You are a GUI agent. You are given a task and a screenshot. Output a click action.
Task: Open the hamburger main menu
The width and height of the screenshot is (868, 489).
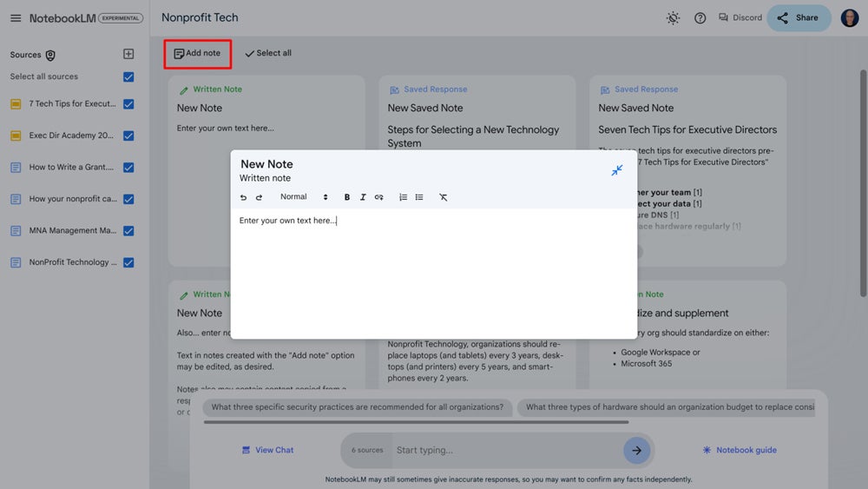point(16,18)
